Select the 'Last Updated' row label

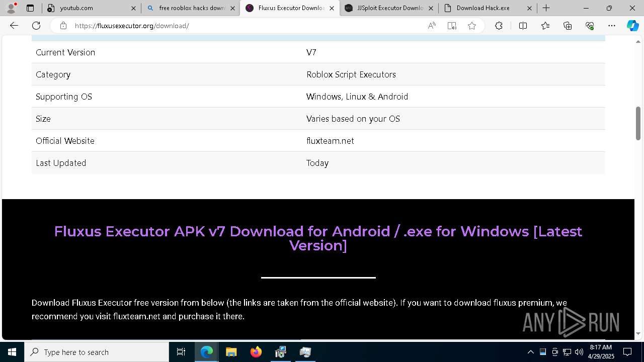[x=61, y=163]
